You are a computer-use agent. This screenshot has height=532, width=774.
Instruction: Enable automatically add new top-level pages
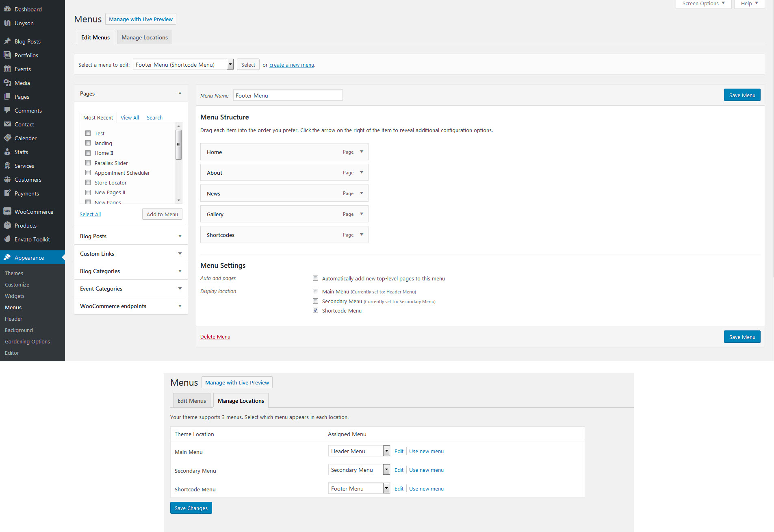click(315, 278)
